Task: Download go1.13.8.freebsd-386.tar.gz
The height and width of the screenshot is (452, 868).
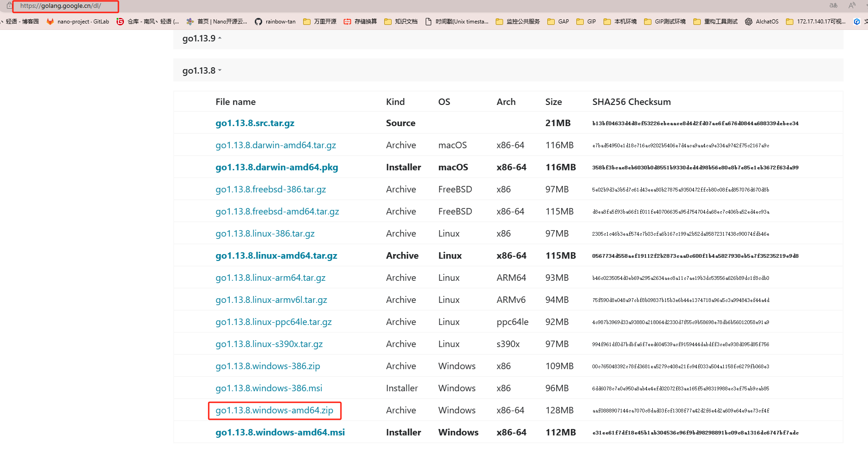Action: tap(270, 189)
